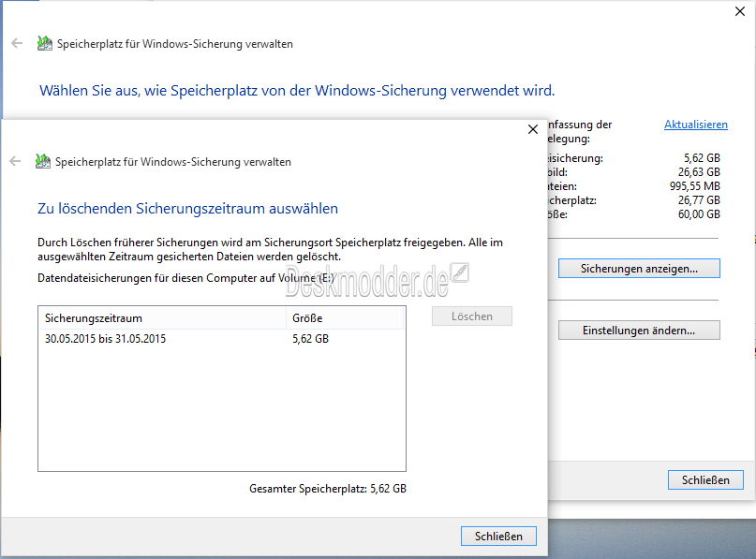Click the Größe column header

[x=346, y=318]
